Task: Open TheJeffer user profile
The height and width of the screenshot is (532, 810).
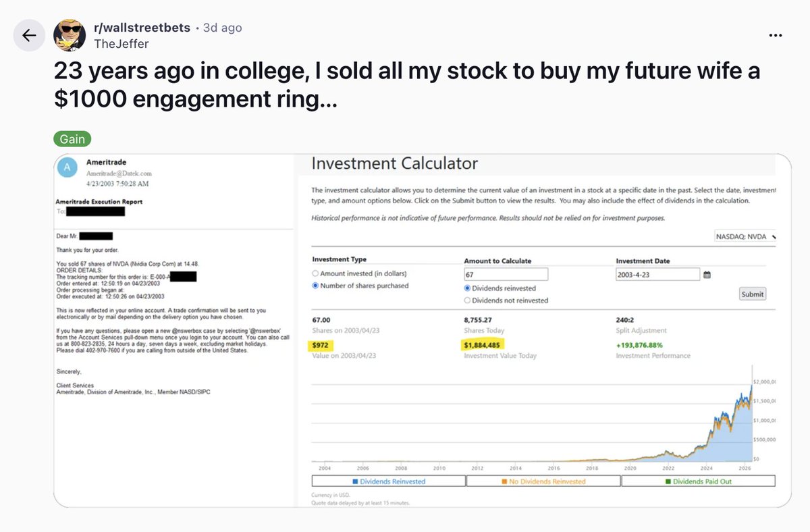Action: point(121,43)
